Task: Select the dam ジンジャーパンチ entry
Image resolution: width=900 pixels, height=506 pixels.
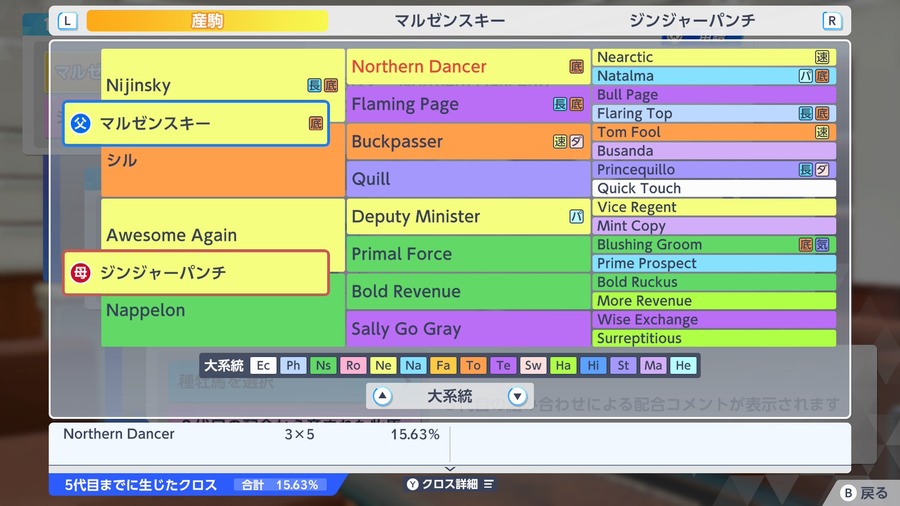Action: (x=196, y=273)
